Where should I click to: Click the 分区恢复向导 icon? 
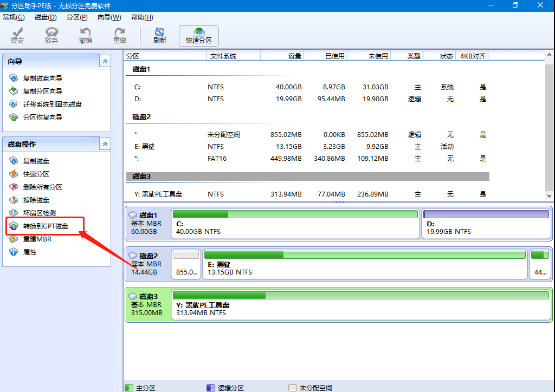(x=14, y=117)
